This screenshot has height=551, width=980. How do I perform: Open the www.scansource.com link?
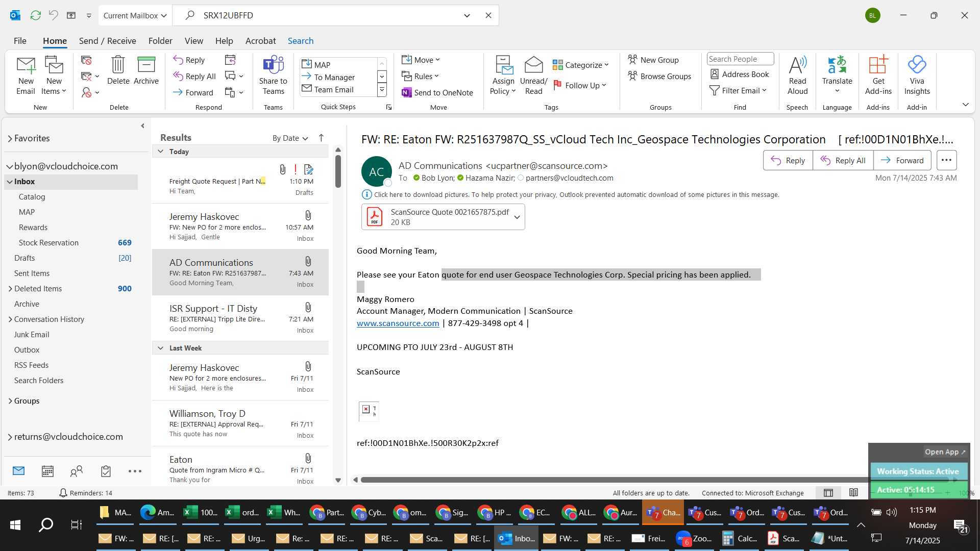click(398, 323)
